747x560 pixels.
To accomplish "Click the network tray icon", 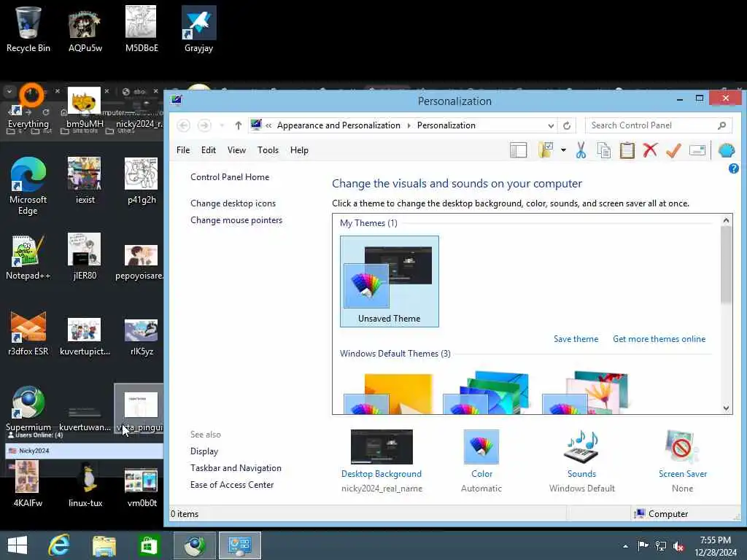I will 661,546.
